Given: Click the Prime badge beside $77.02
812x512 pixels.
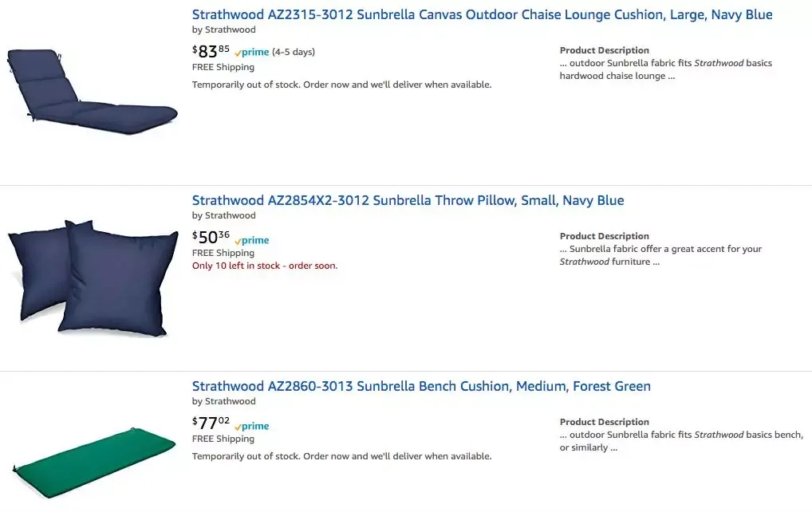Looking at the screenshot, I should coord(252,427).
